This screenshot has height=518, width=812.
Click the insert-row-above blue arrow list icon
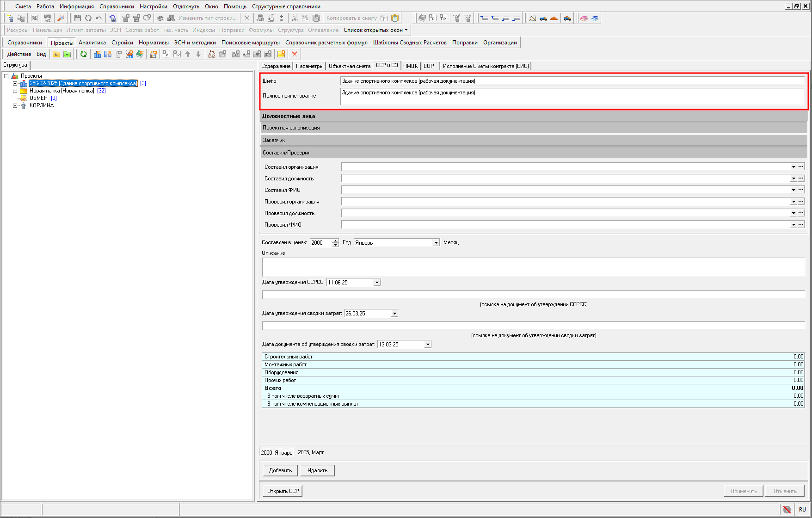[x=484, y=18]
